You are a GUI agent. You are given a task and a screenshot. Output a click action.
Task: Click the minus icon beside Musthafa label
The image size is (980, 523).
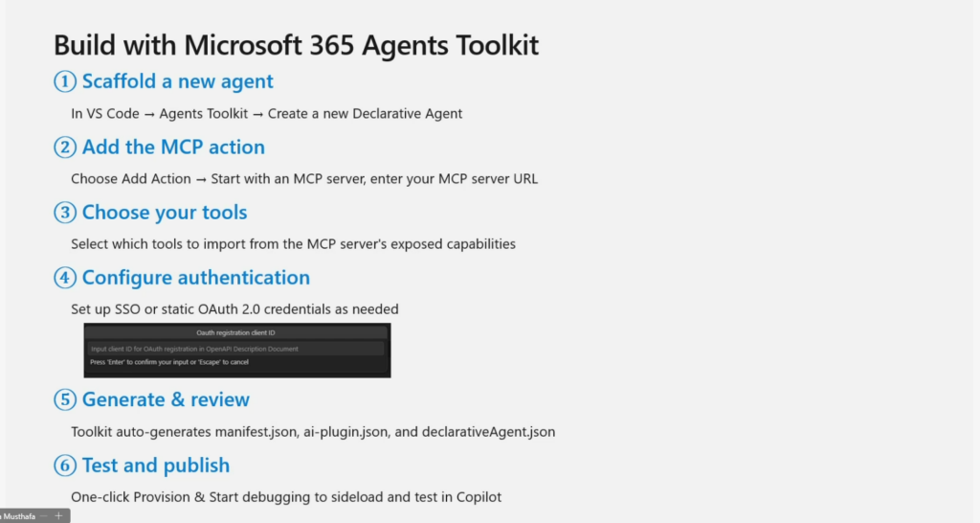point(43,515)
